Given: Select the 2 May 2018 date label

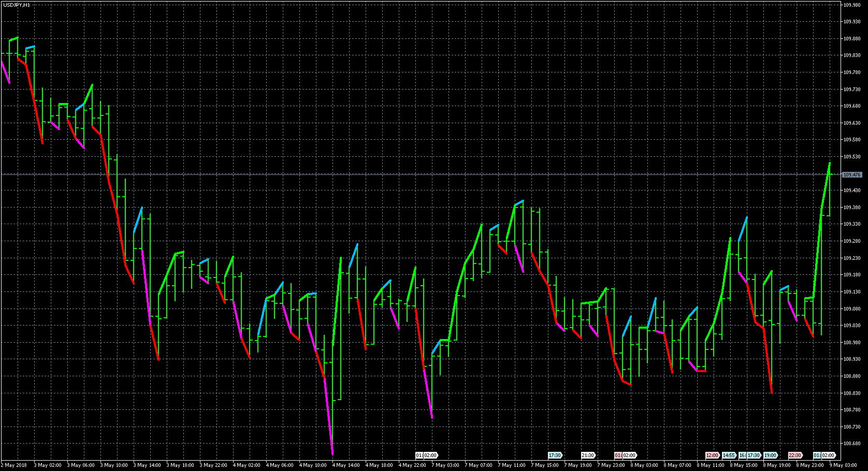Looking at the screenshot, I should pyautogui.click(x=15, y=465).
